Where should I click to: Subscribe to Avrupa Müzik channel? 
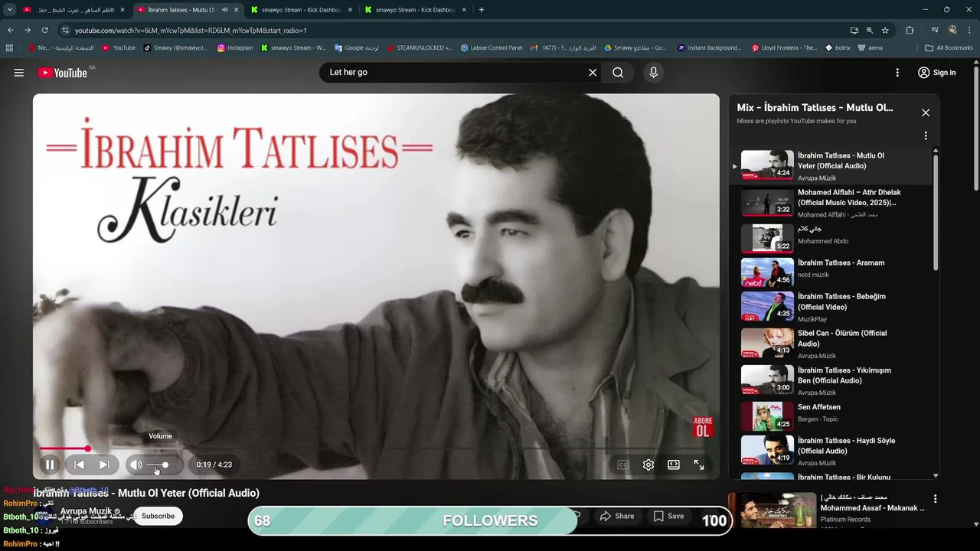[x=158, y=516]
